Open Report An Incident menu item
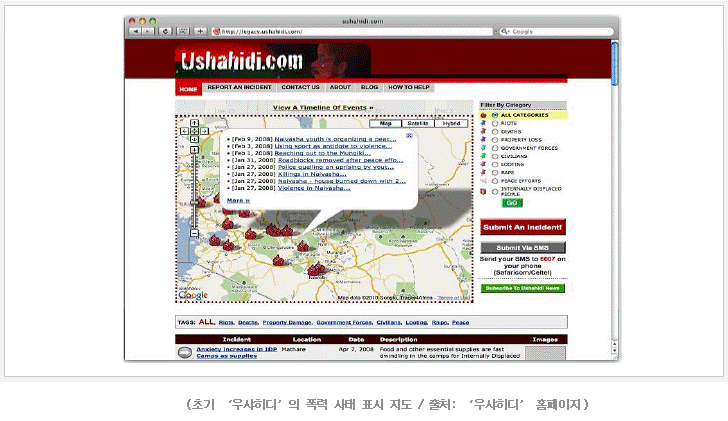 [x=240, y=87]
